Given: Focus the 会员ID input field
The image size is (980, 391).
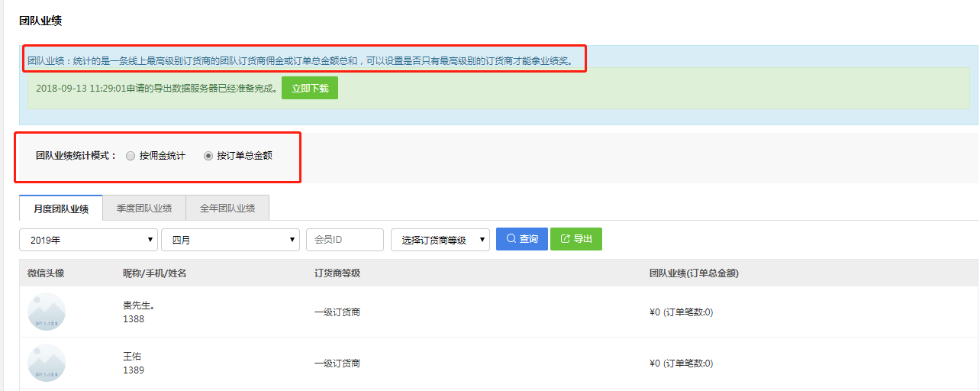Looking at the screenshot, I should (x=344, y=240).
